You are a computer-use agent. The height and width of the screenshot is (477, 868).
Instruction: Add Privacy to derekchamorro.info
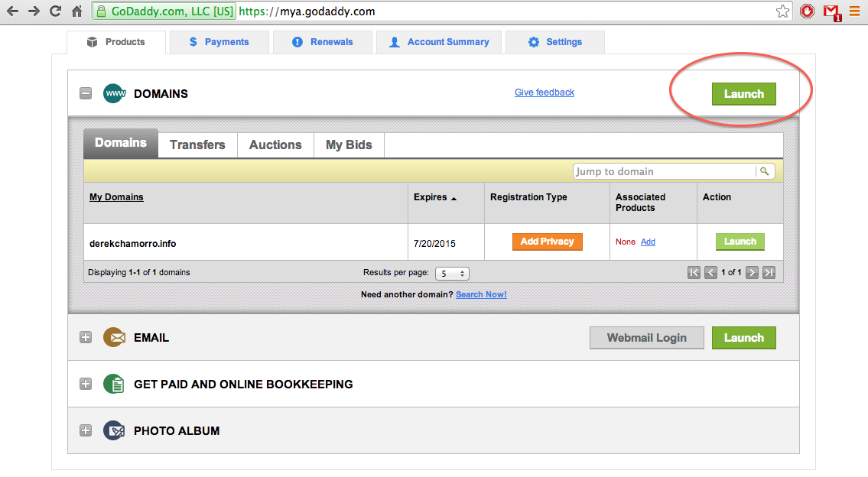(x=548, y=242)
